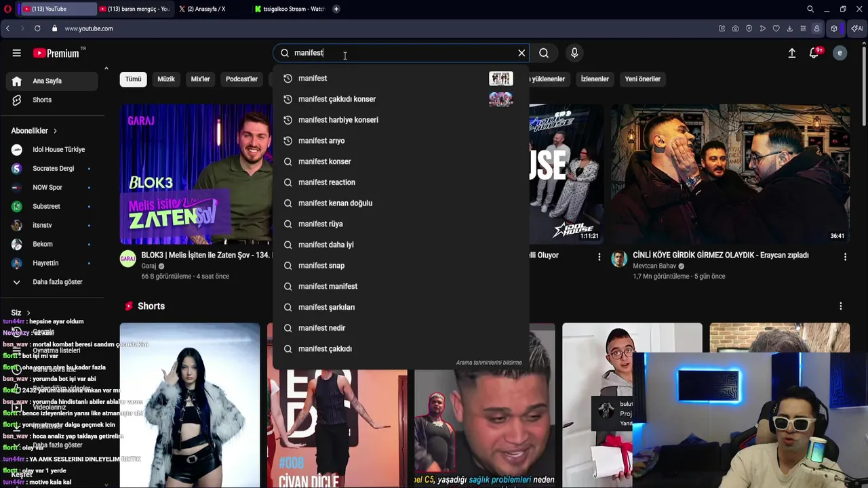The height and width of the screenshot is (488, 868).
Task: Open the Socrates Dergi subscription
Action: pyautogui.click(x=53, y=169)
